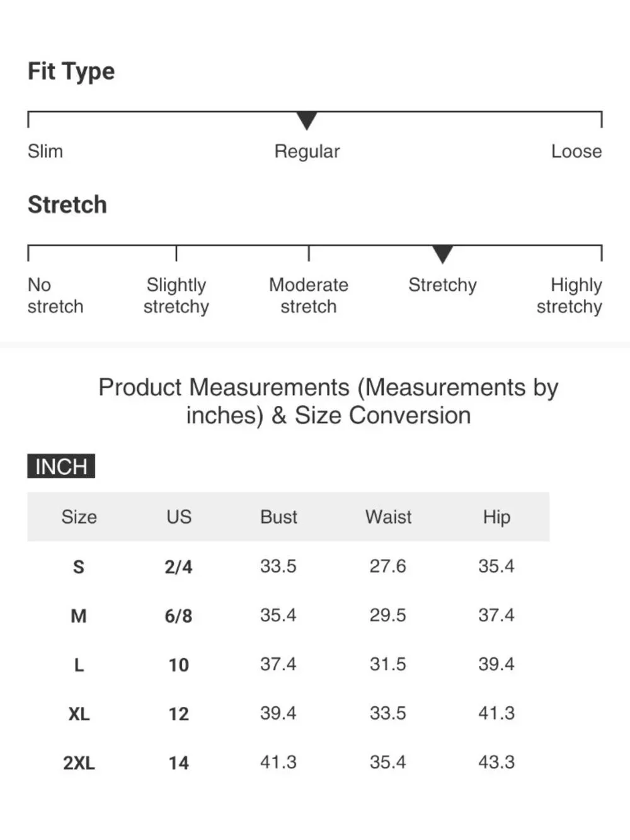Select the INCH unit tab

61,466
